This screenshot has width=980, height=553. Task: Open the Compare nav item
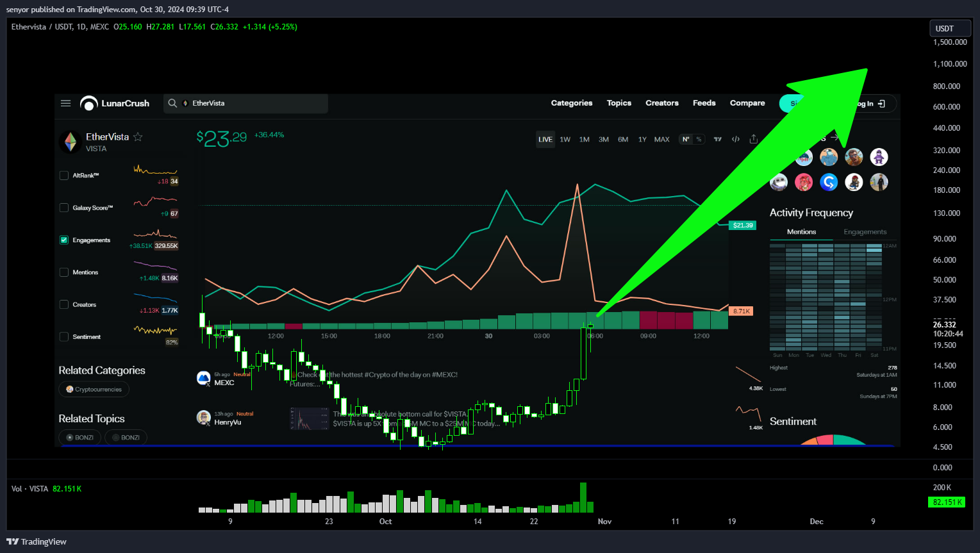tap(747, 103)
